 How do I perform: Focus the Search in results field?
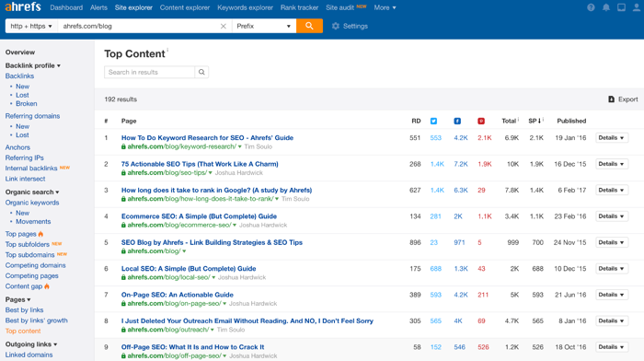pyautogui.click(x=149, y=72)
